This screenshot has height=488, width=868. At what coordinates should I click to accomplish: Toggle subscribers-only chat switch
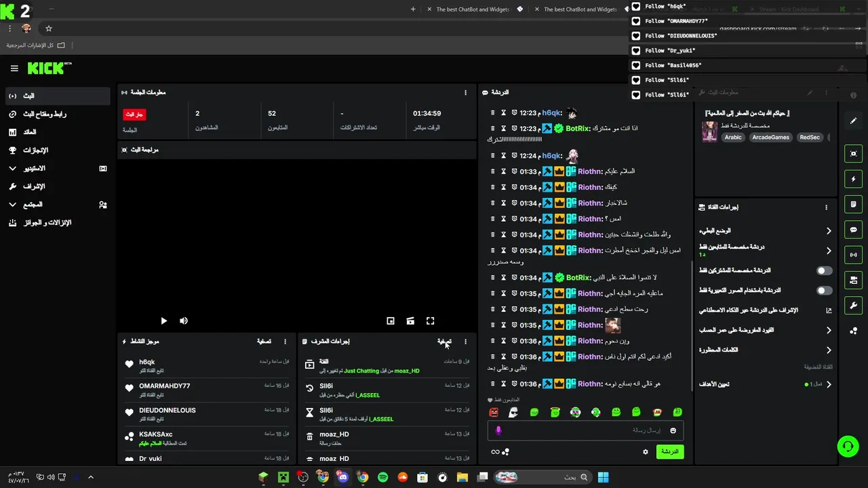pyautogui.click(x=824, y=270)
